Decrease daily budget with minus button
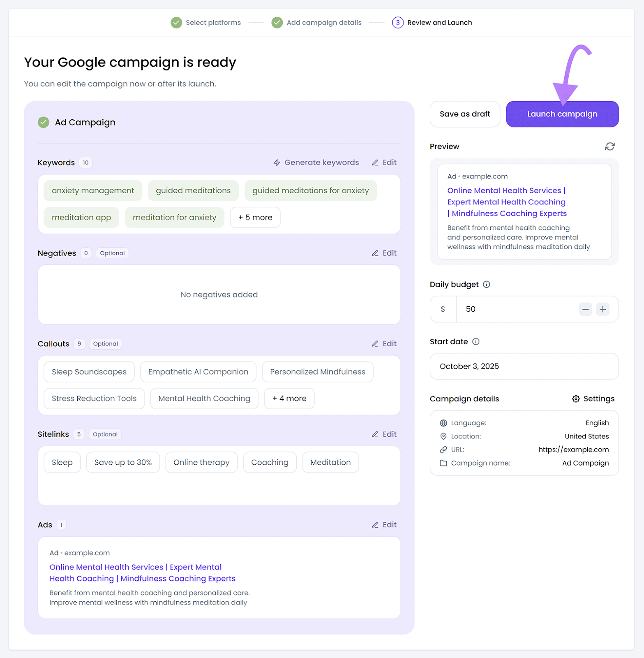644x658 pixels. (585, 309)
